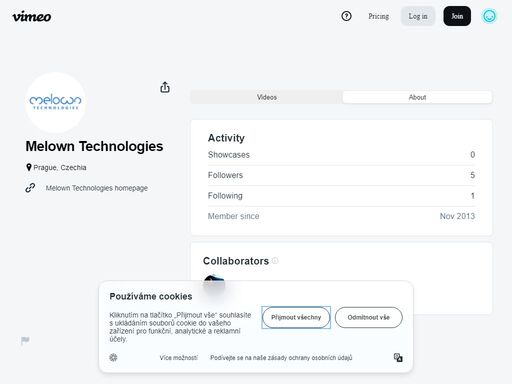Viewport: 512px width, 384px height.
Task: Click the Following row
Action: 341,196
